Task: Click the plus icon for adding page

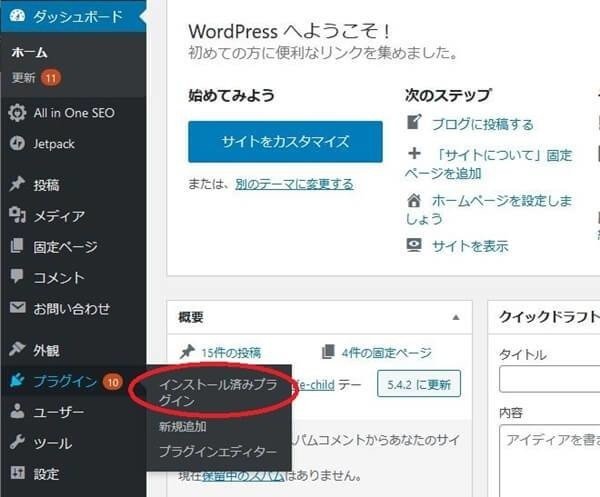Action: pos(414,154)
